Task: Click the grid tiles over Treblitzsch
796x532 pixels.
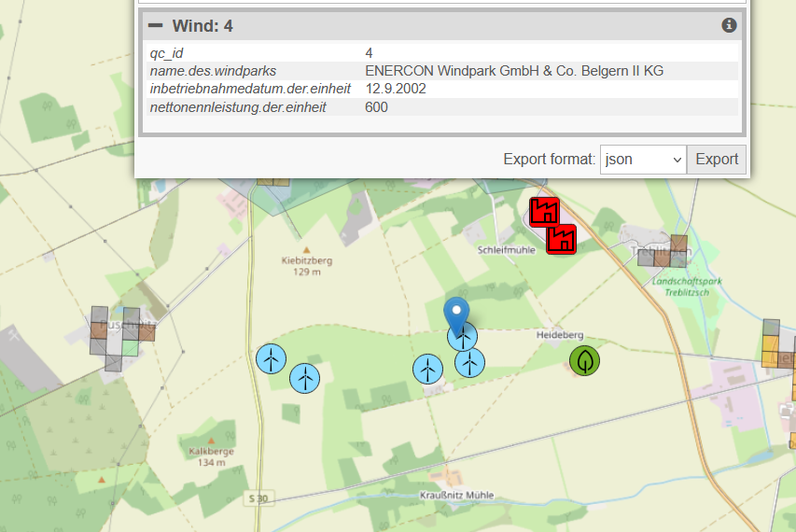Action: tap(663, 251)
